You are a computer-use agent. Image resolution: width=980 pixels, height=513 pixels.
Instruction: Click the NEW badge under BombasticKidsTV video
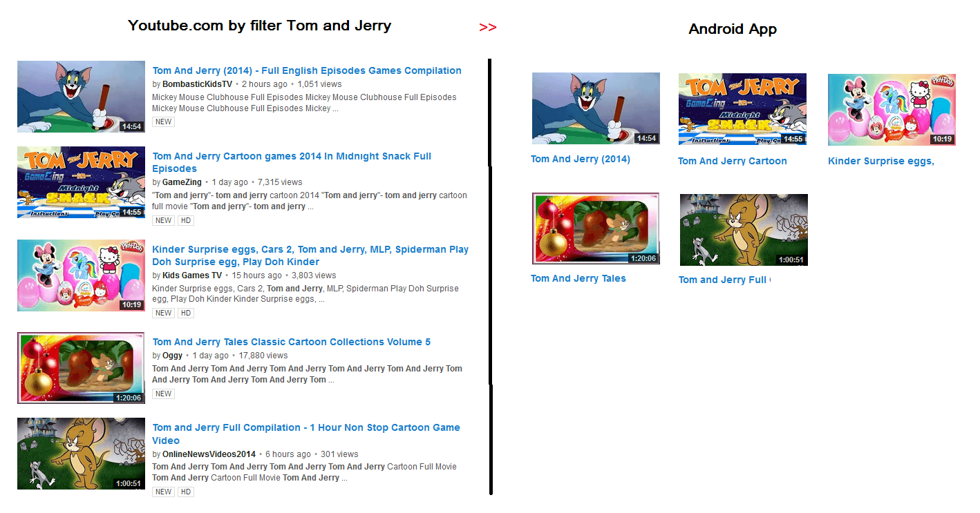(163, 122)
